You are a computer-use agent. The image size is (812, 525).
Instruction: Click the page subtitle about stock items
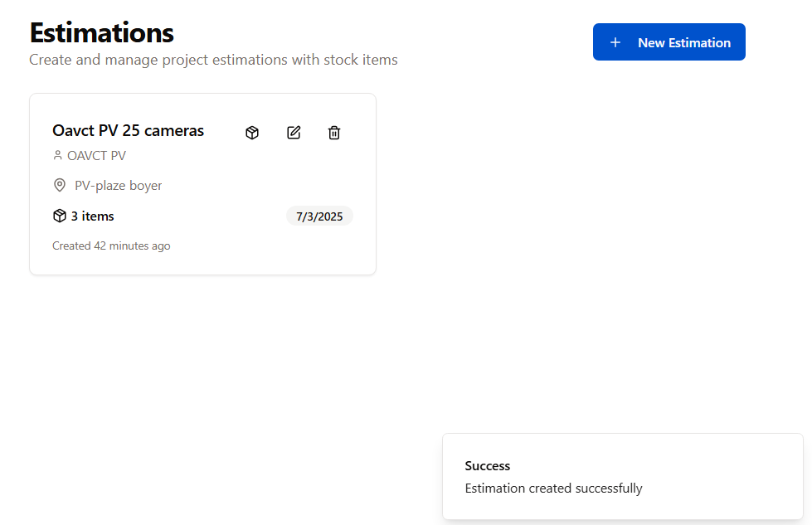[x=213, y=60]
